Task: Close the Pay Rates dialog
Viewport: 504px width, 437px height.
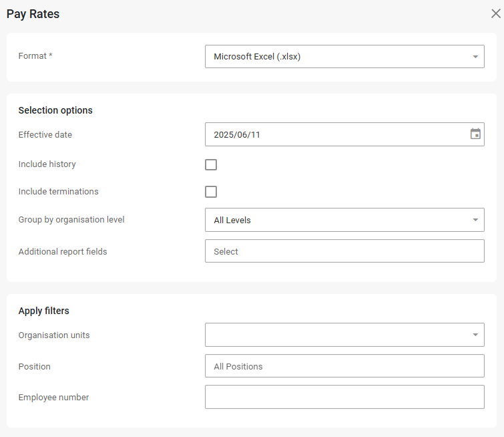Action: pyautogui.click(x=495, y=14)
